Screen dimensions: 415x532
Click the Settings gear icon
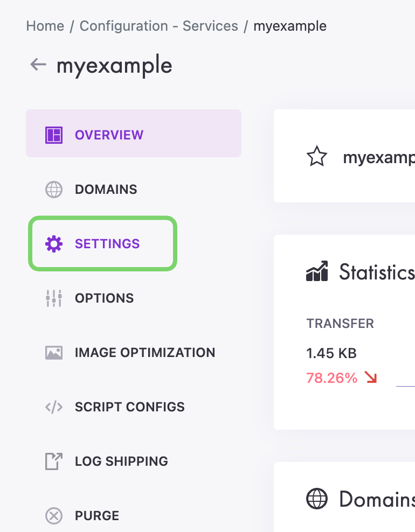(x=54, y=244)
